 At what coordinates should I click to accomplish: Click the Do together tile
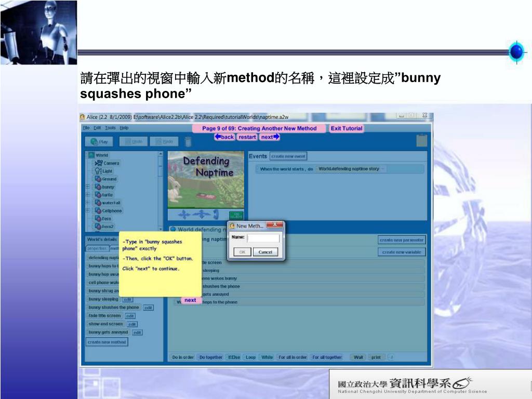pyautogui.click(x=211, y=357)
